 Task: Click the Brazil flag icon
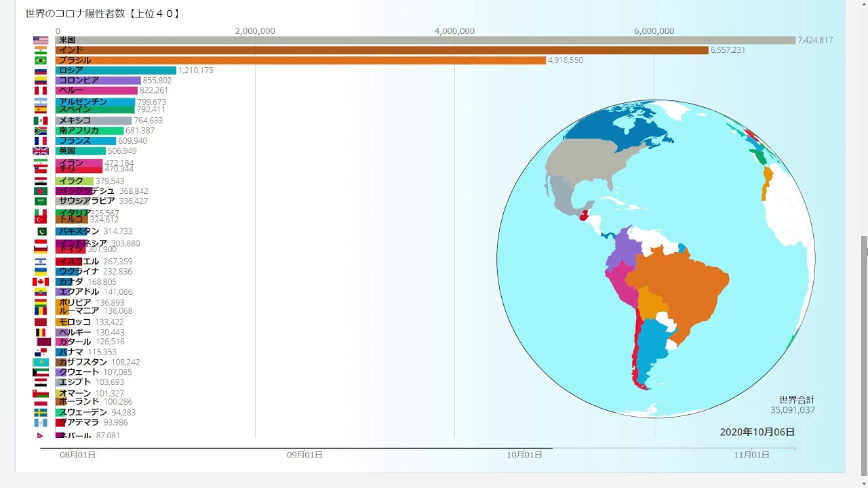pos(41,60)
